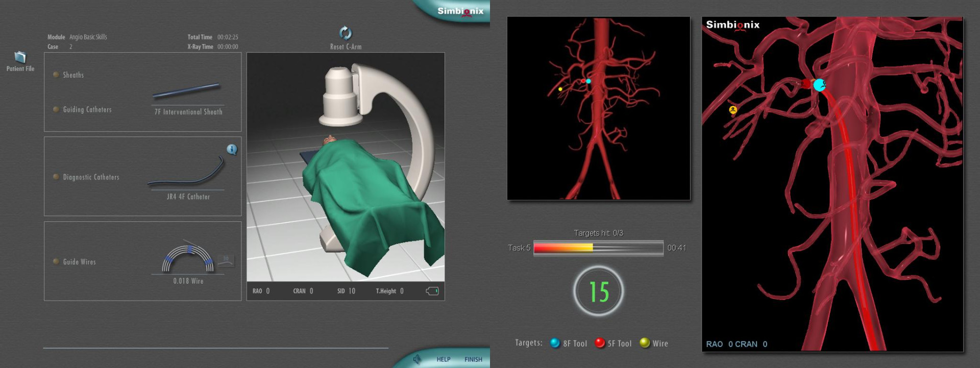Select the Diagnostic Catheters bullet
This screenshot has width=980, height=368.
click(x=56, y=177)
